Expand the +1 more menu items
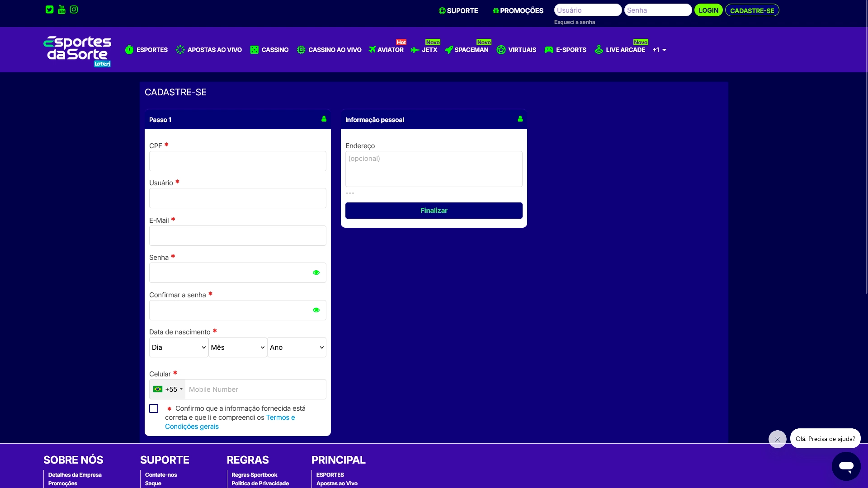This screenshot has height=488, width=868. [659, 50]
